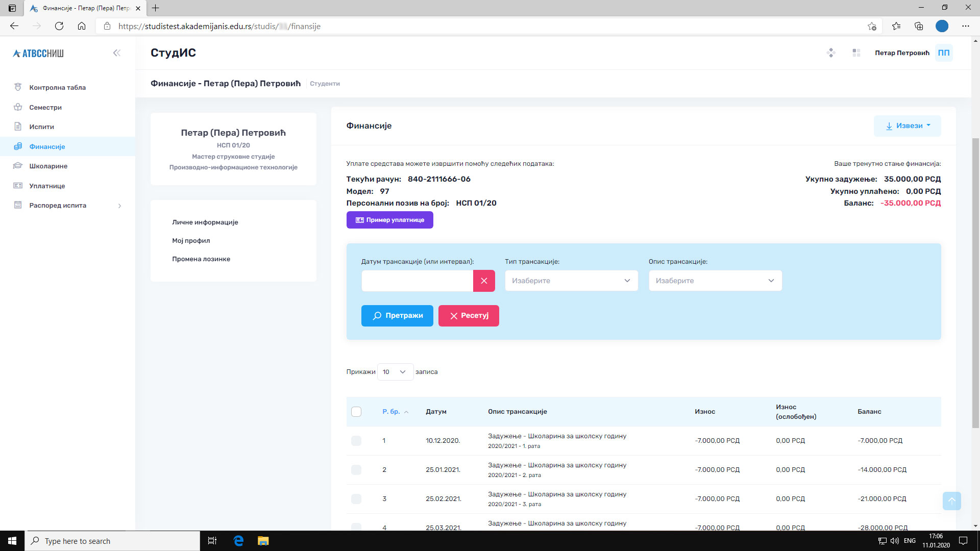Open the grid apps icon in header
Screen dimensions: 980x551
coord(856,53)
